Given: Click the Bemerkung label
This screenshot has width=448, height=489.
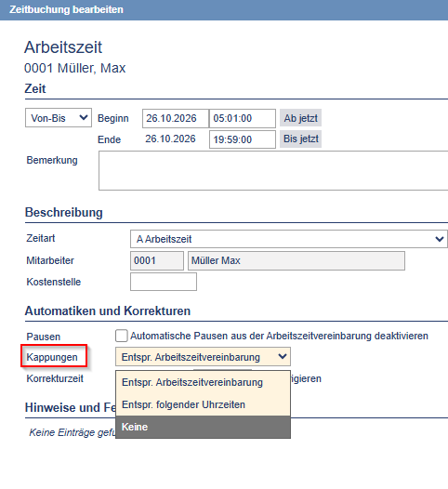Looking at the screenshot, I should click(x=52, y=160).
